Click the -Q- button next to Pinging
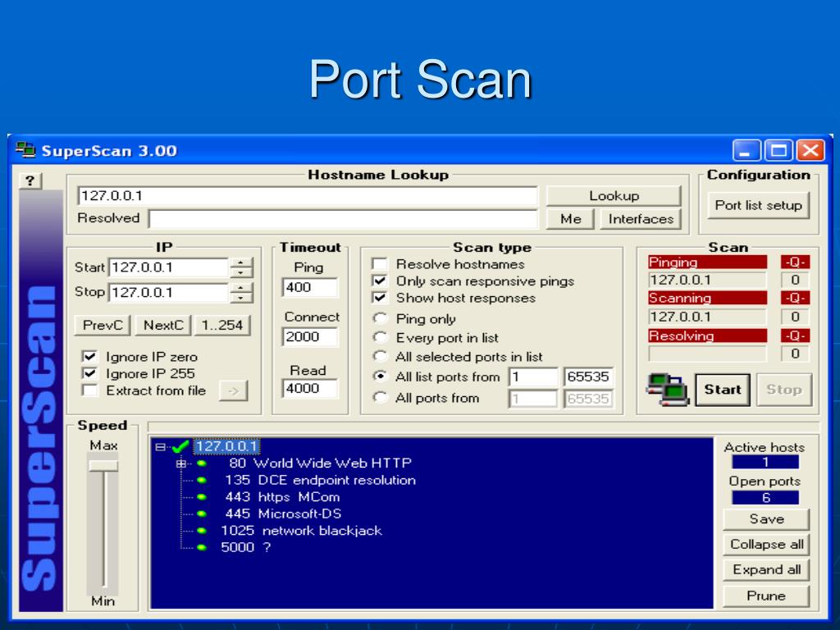Image resolution: width=840 pixels, height=630 pixels. pyautogui.click(x=794, y=262)
